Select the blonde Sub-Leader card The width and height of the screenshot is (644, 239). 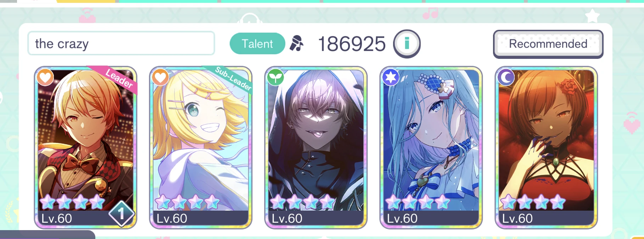coord(201,148)
